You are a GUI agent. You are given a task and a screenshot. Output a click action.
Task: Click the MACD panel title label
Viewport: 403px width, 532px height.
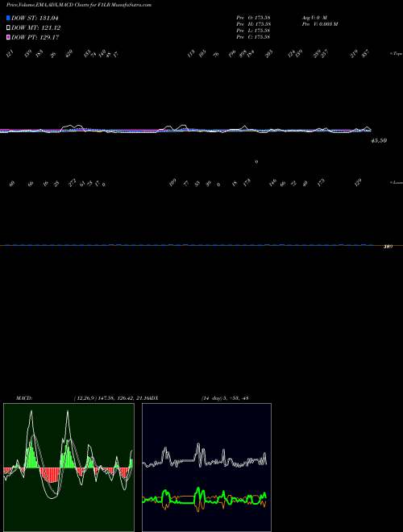click(23, 398)
